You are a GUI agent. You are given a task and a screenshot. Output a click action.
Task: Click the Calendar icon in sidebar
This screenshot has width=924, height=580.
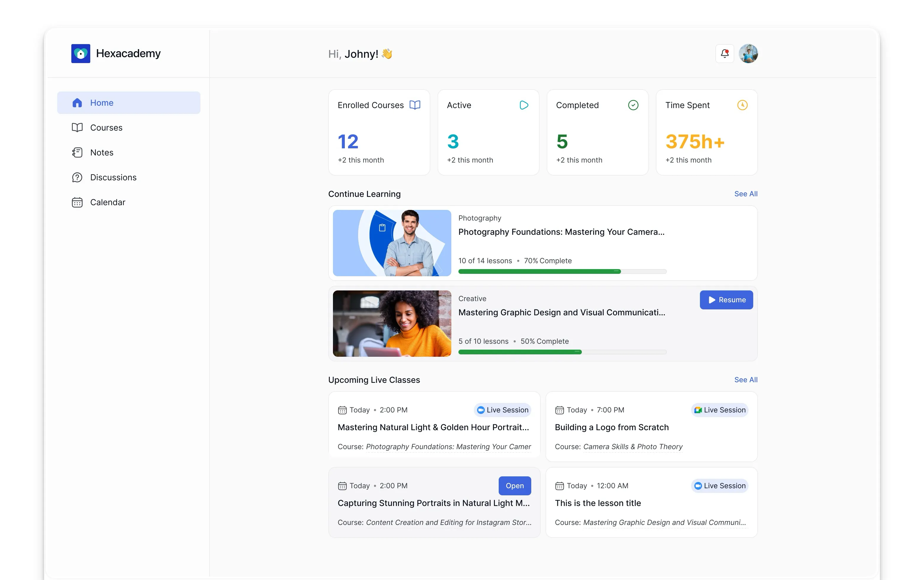(x=77, y=203)
